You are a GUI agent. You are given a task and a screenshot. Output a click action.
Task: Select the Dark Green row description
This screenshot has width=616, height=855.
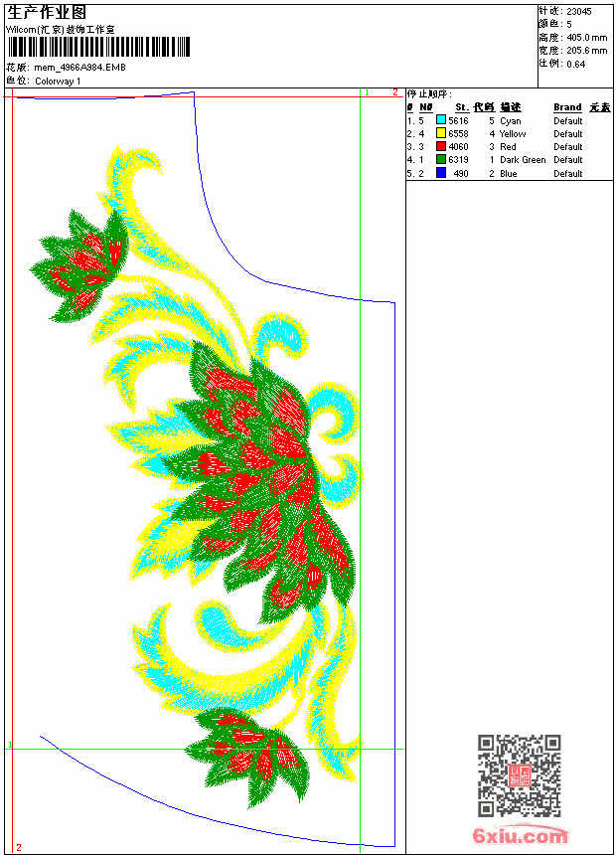click(x=523, y=160)
